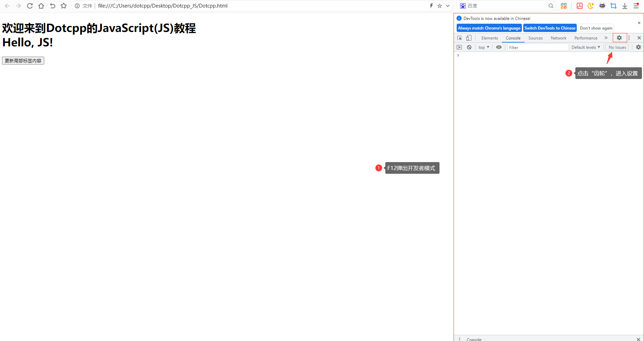The height and width of the screenshot is (341, 644).
Task: Click the inspect element picker icon
Action: point(459,38)
